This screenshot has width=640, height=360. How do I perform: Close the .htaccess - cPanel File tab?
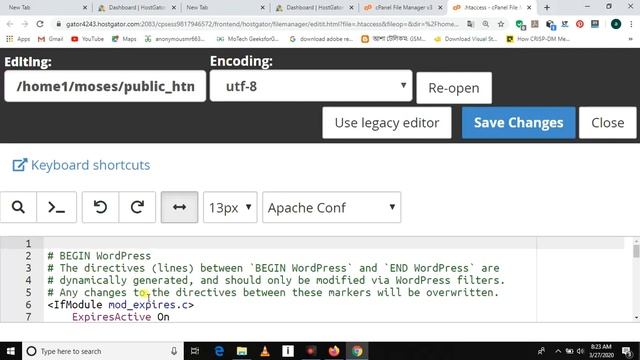click(529, 7)
